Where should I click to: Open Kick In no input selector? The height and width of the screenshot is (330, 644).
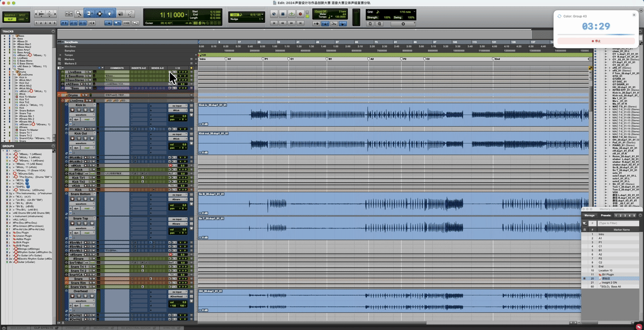coord(178,106)
